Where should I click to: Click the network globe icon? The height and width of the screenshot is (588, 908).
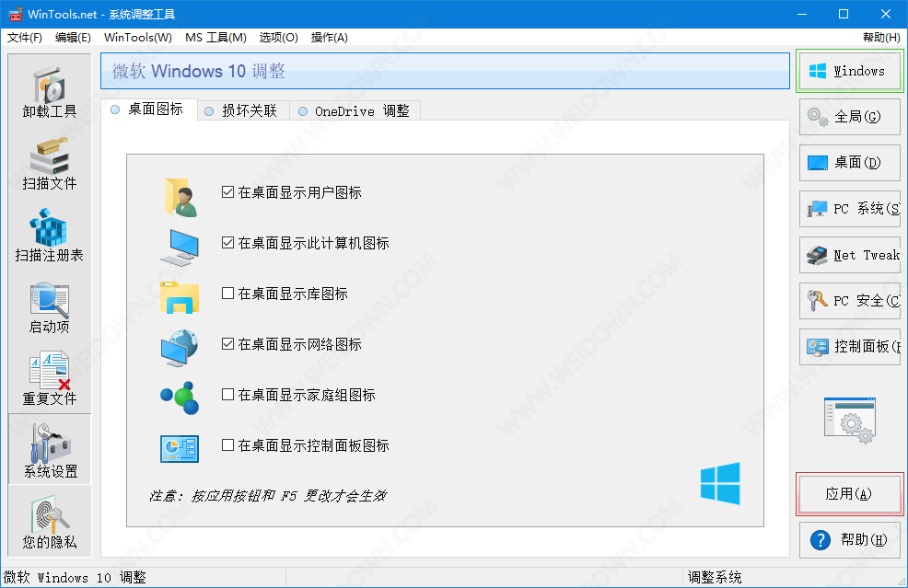(180, 348)
